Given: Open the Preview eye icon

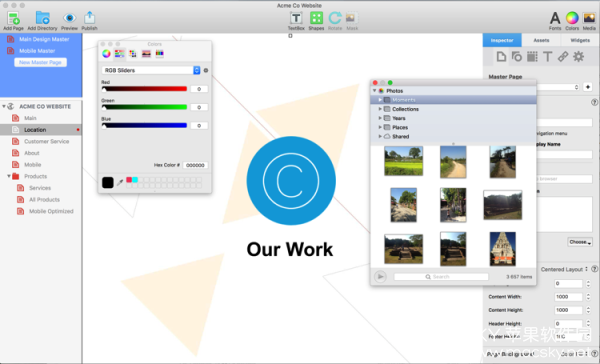Looking at the screenshot, I should point(69,18).
